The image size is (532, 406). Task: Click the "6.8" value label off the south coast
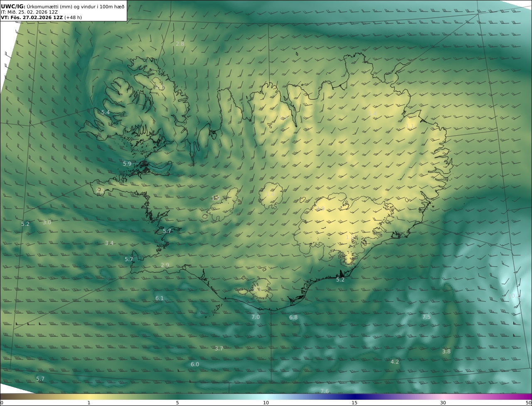tap(293, 318)
